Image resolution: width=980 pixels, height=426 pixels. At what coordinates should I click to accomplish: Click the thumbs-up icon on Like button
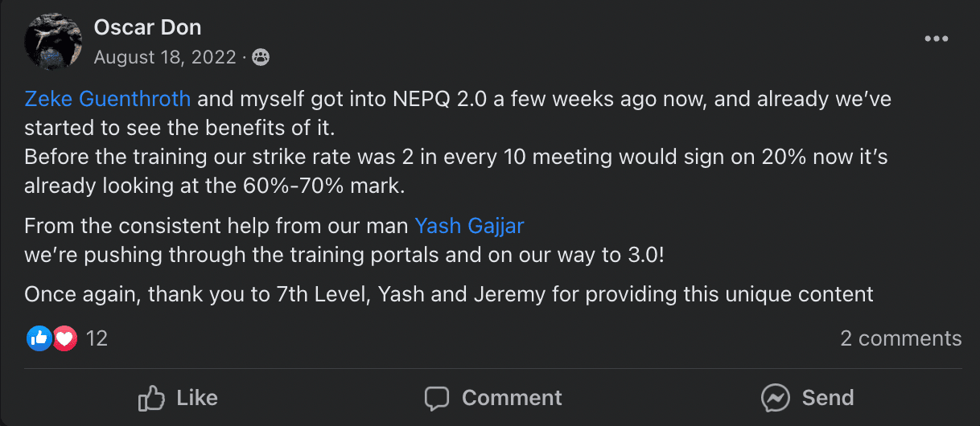[x=151, y=398]
